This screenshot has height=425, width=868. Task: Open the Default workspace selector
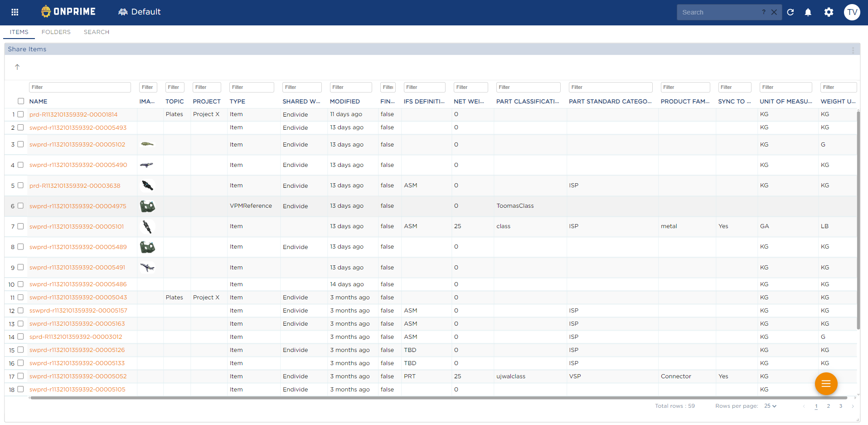[x=139, y=12]
